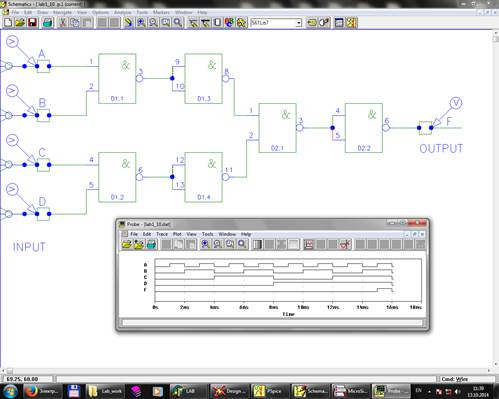Click the Get New Part icon beside the part dropdown
The width and height of the screenshot is (499, 399).
(312, 23)
